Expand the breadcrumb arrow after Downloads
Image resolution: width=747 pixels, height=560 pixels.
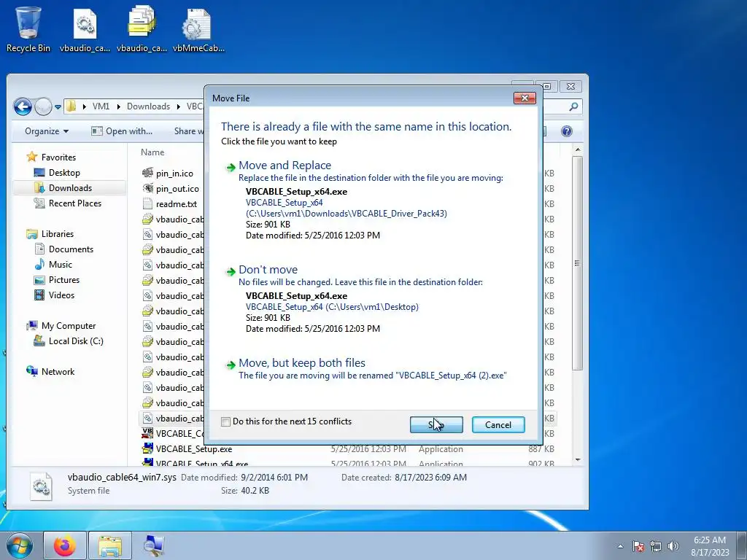coord(178,106)
